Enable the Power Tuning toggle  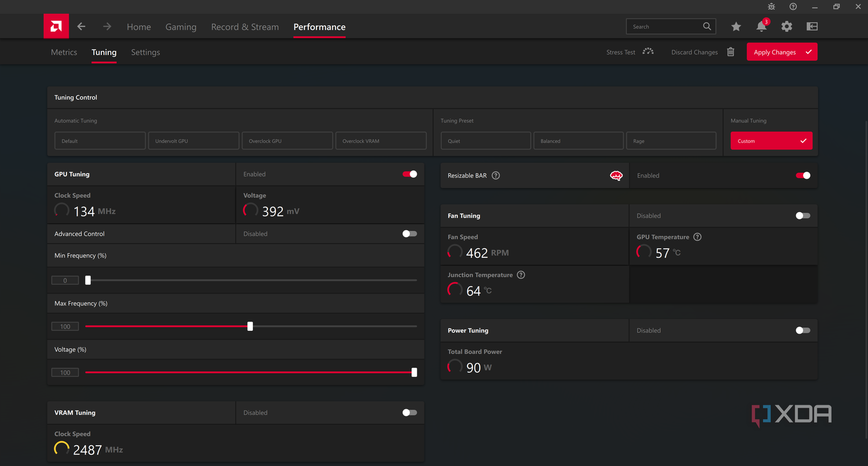[x=803, y=331]
